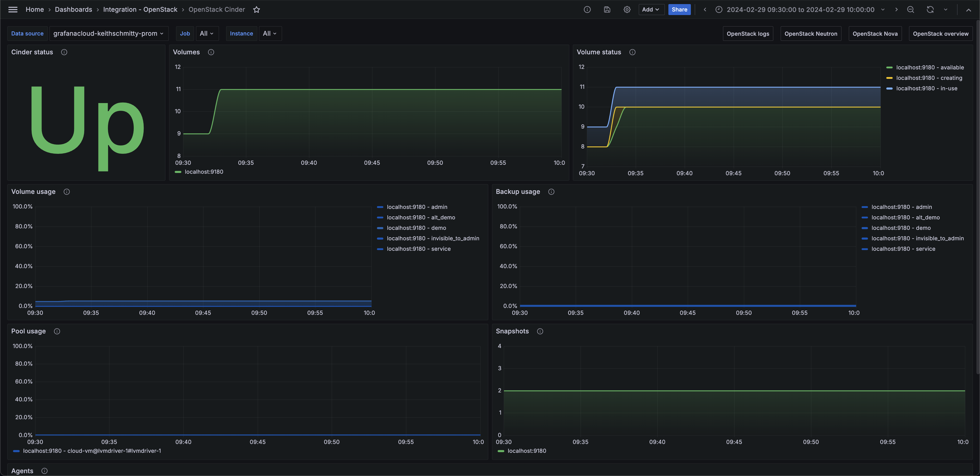980x476 pixels.
Task: Click the zoom out time range icon
Action: (910, 9)
